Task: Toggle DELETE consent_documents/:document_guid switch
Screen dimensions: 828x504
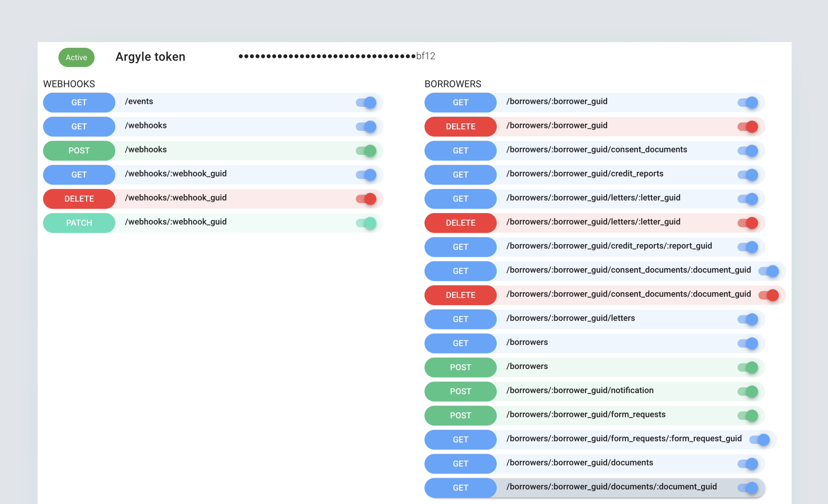Action: (x=768, y=295)
